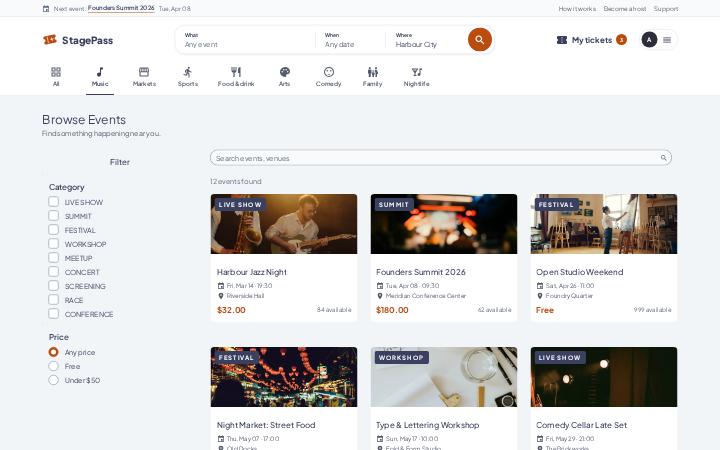Tick the CONFERENCE category checkbox
The image size is (720, 450).
[54, 314]
